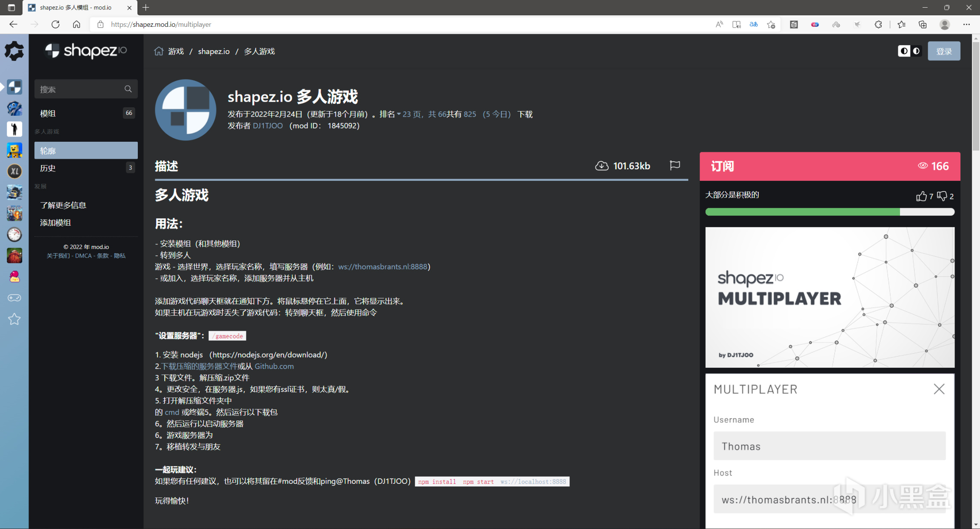Expand the ranking dropdown arrow
The height and width of the screenshot is (529, 980).
399,114
